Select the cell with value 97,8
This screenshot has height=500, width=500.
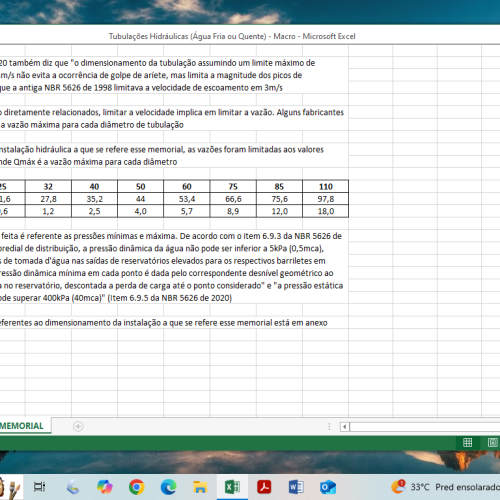[326, 199]
